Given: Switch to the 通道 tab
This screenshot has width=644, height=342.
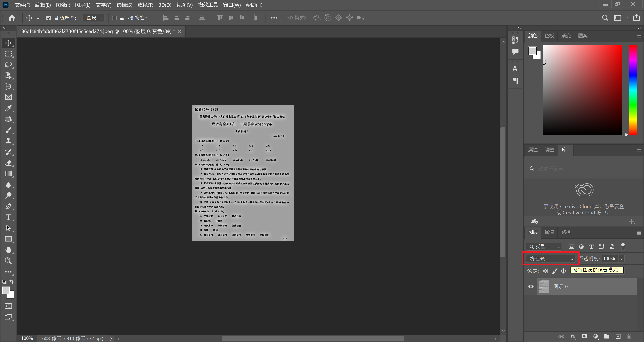Looking at the screenshot, I should tap(549, 232).
